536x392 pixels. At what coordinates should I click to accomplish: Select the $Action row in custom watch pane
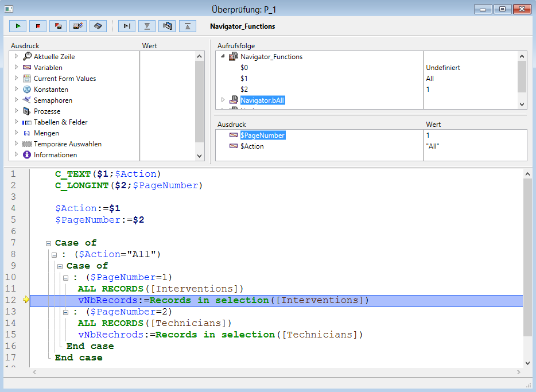[x=252, y=146]
